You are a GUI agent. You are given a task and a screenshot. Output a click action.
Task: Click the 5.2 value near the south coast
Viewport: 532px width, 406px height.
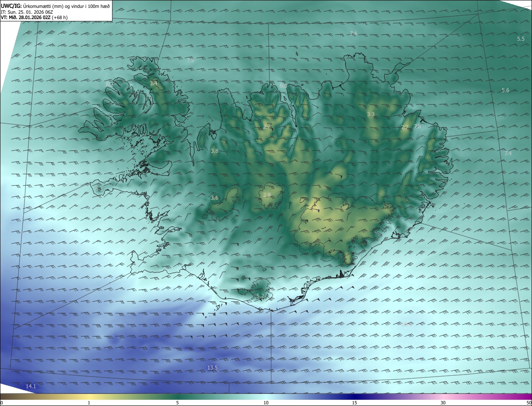click(x=260, y=296)
